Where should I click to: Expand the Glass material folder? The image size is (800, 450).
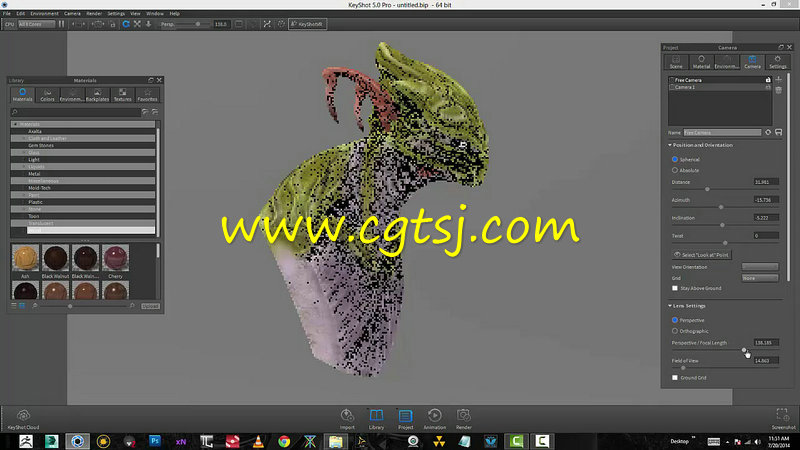pos(23,153)
